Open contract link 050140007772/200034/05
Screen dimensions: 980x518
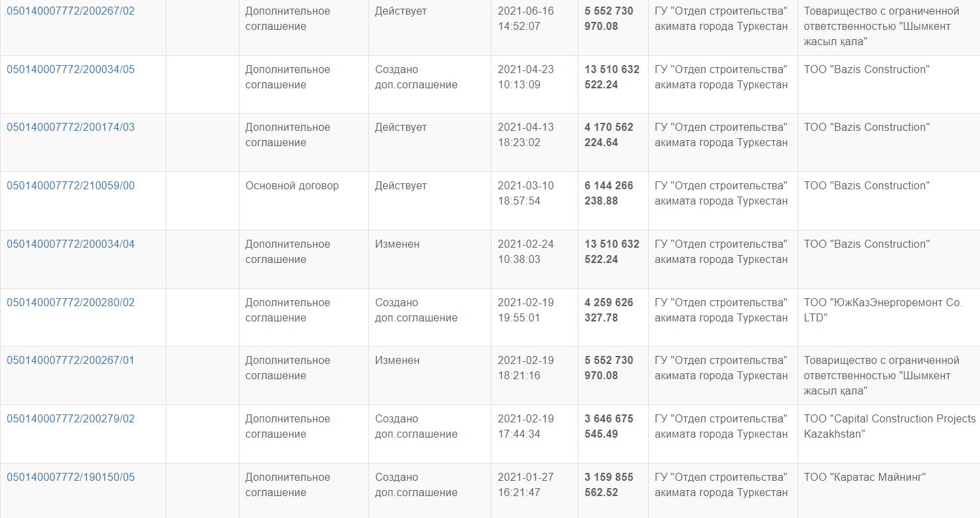(70, 70)
